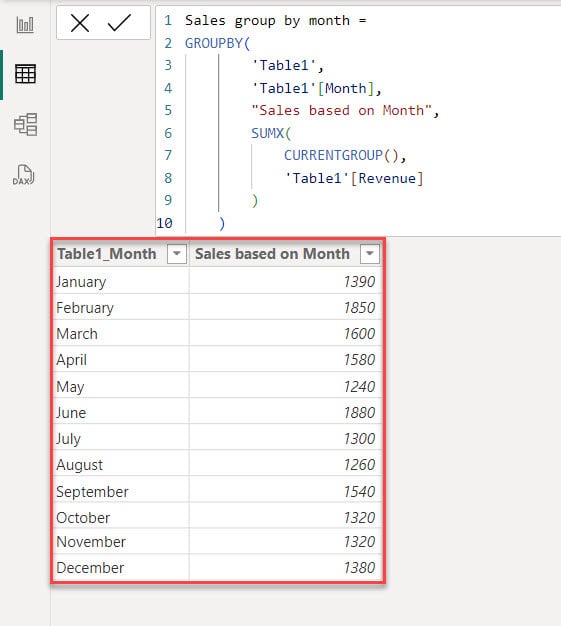Click 'Table1', in formula line 3
561x626 pixels.
pos(287,65)
